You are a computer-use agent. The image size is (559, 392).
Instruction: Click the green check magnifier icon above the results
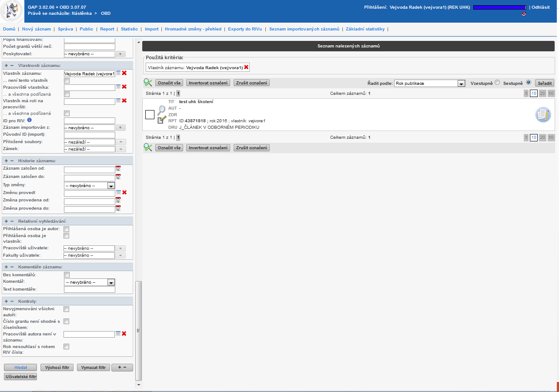pyautogui.click(x=148, y=83)
